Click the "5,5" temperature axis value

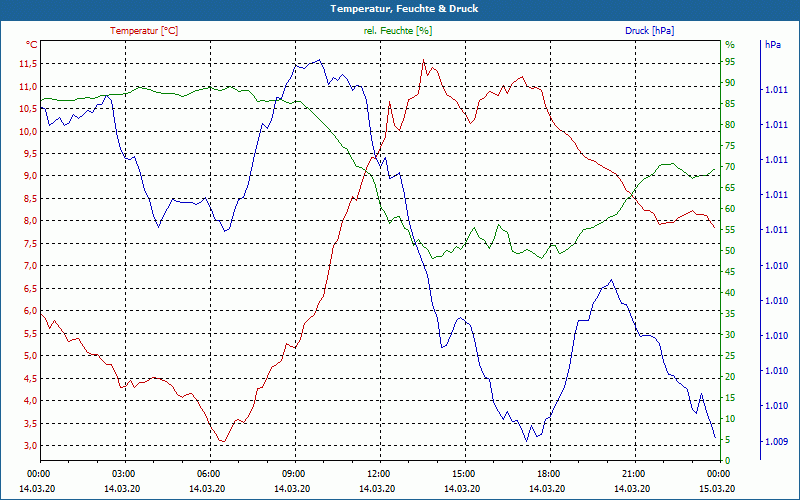(30, 333)
